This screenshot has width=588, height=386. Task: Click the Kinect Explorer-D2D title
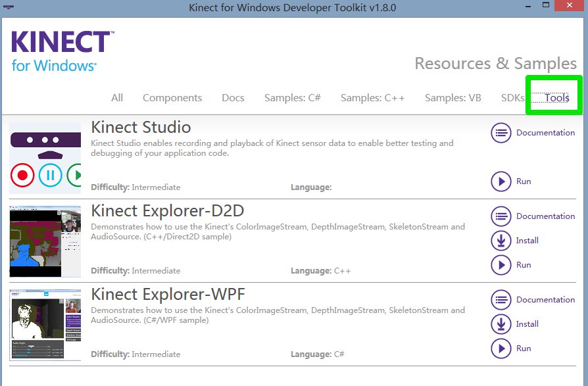(x=168, y=211)
